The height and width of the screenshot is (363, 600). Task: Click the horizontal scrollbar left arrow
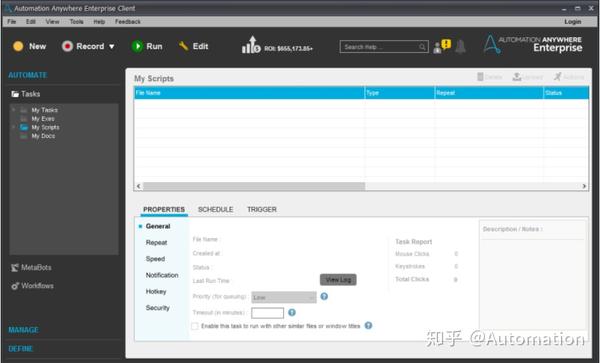139,186
